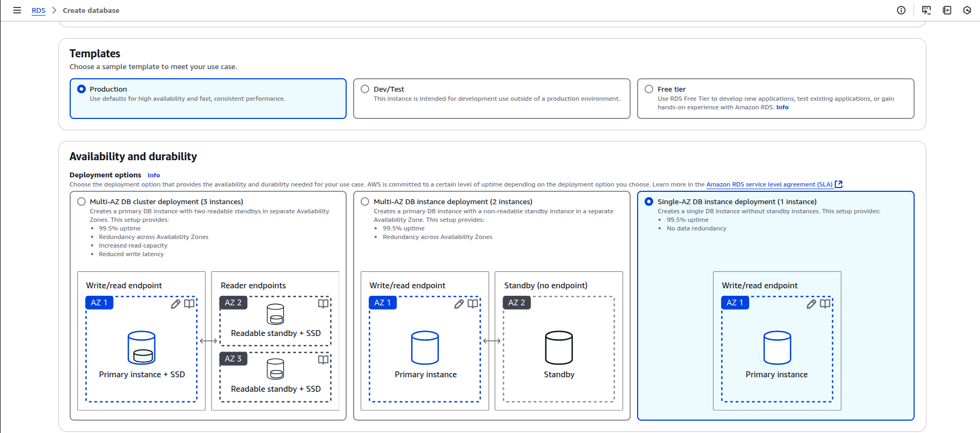The width and height of the screenshot is (980, 433).
Task: Open the side navigation hamburger menu
Action: (17, 10)
